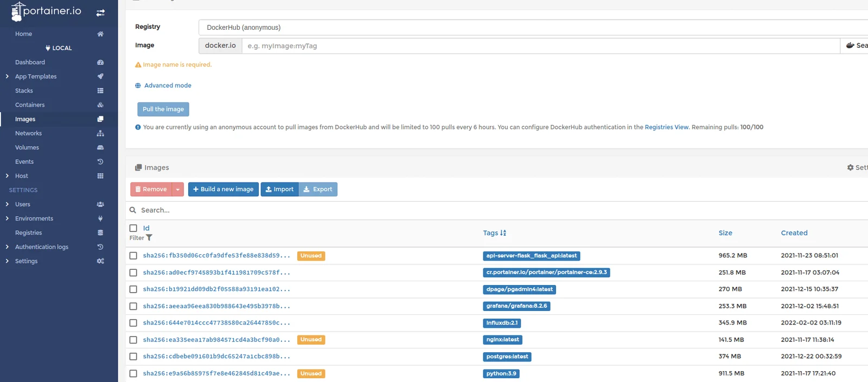Open the Remove button dropdown caret

tap(178, 189)
